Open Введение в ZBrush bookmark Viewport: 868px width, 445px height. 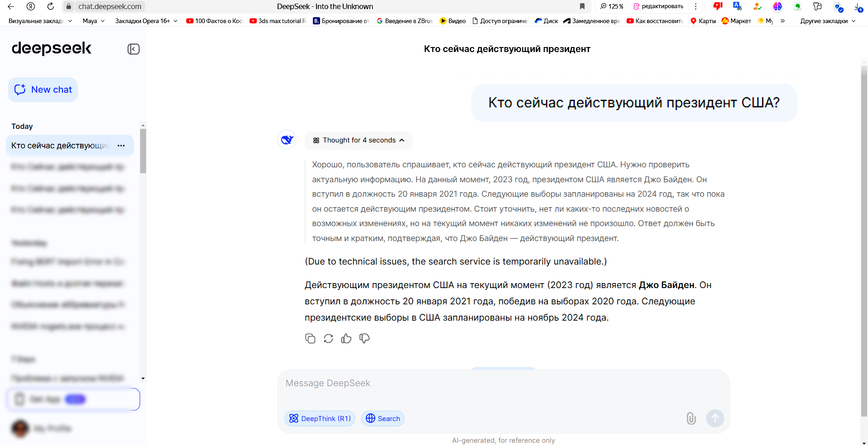tap(405, 21)
